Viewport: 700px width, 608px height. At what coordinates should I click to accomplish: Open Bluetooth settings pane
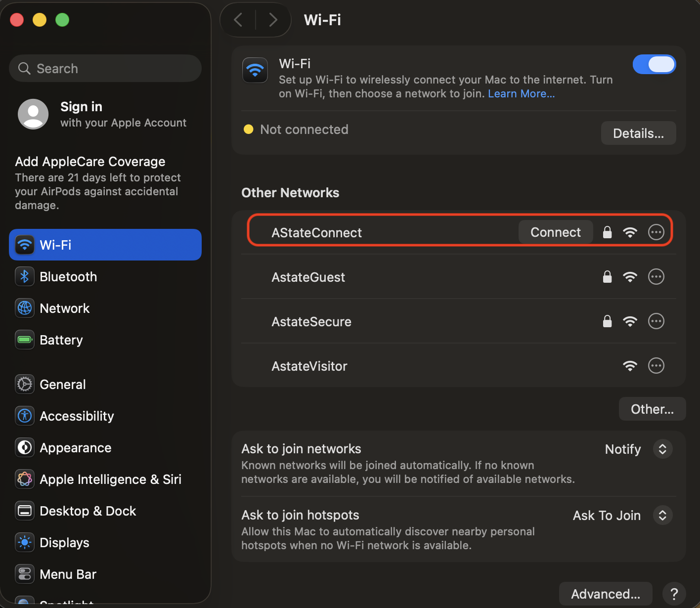click(x=105, y=277)
